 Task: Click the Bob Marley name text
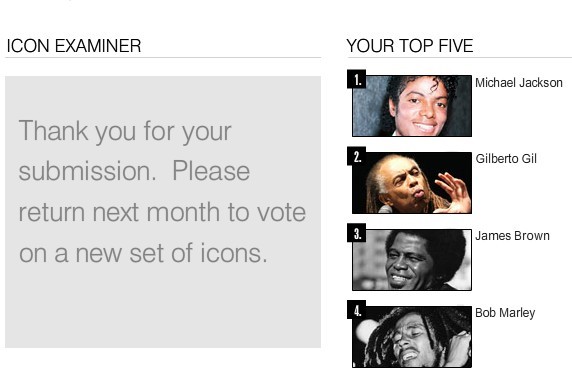click(505, 313)
